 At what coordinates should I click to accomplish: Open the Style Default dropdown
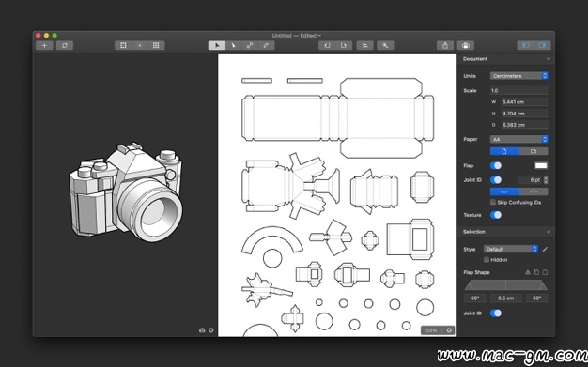(x=511, y=249)
